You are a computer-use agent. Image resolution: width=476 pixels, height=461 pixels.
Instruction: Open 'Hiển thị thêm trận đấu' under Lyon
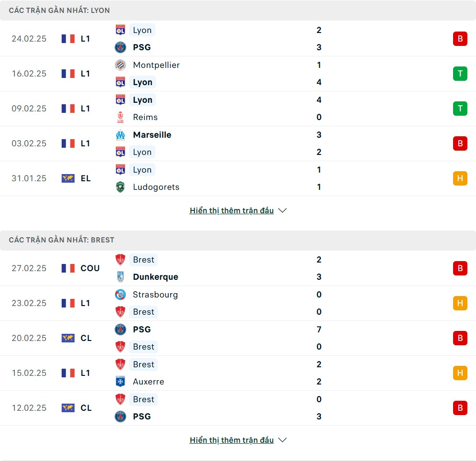point(232,210)
